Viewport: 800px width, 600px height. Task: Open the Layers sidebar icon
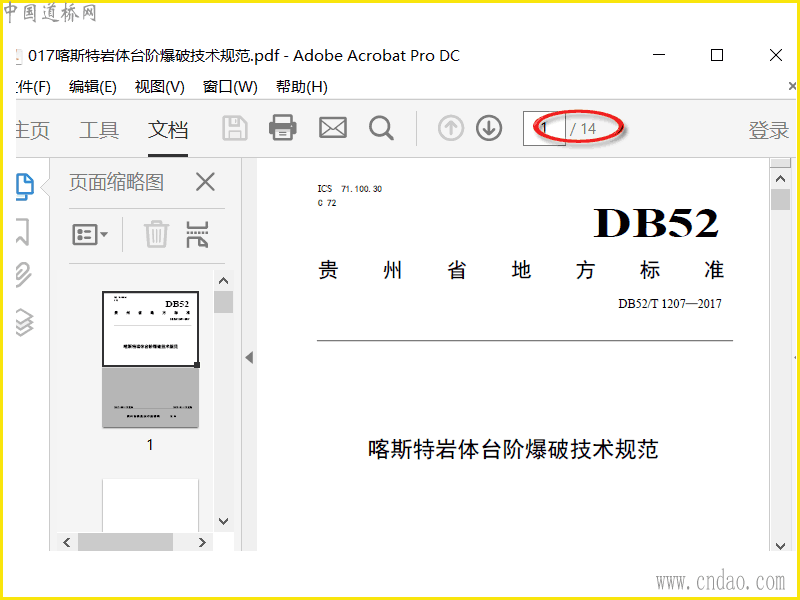(x=24, y=322)
